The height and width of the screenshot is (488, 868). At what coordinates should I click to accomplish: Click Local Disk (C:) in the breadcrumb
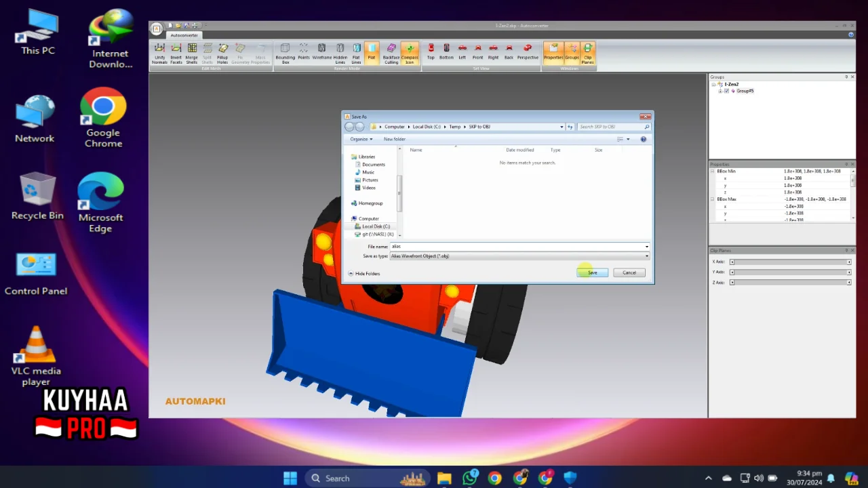point(427,127)
